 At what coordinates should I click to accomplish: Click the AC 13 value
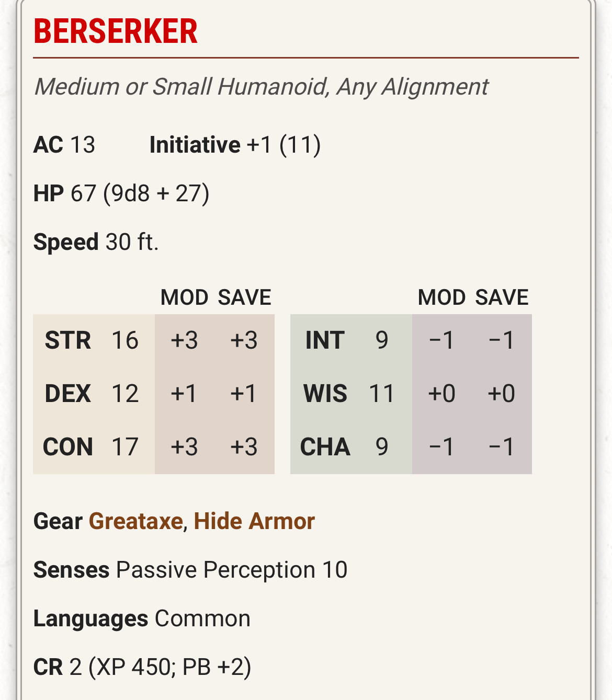pyautogui.click(x=64, y=145)
